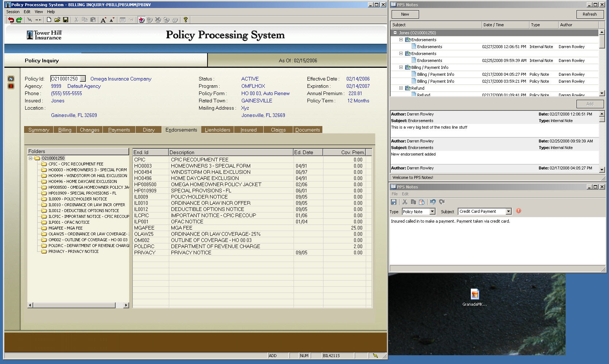The image size is (609, 364).
Task: Switch to the Billing tab
Action: (x=65, y=130)
